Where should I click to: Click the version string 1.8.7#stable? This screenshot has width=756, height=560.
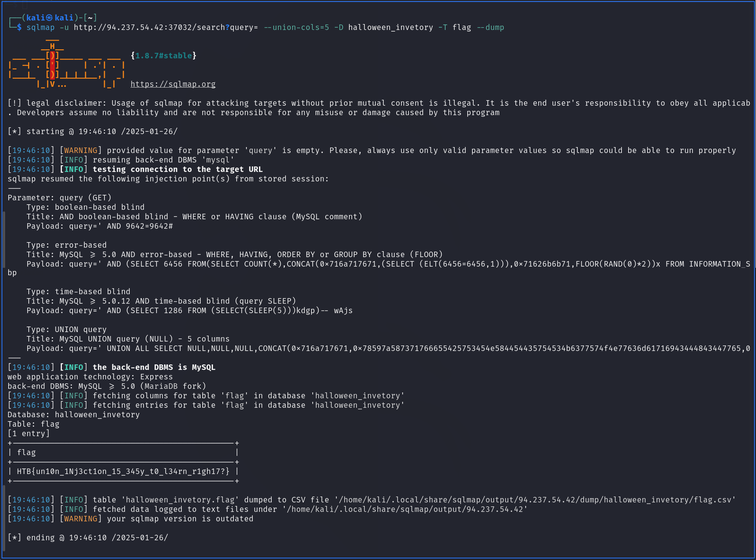164,56
